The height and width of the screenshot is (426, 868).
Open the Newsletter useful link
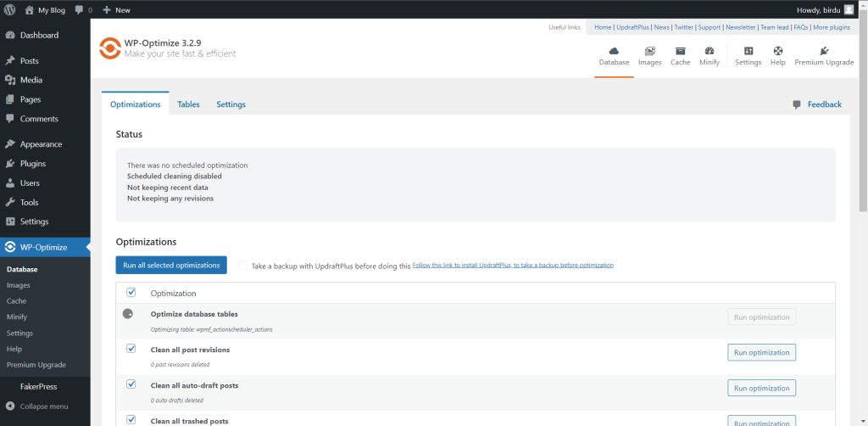click(x=741, y=27)
